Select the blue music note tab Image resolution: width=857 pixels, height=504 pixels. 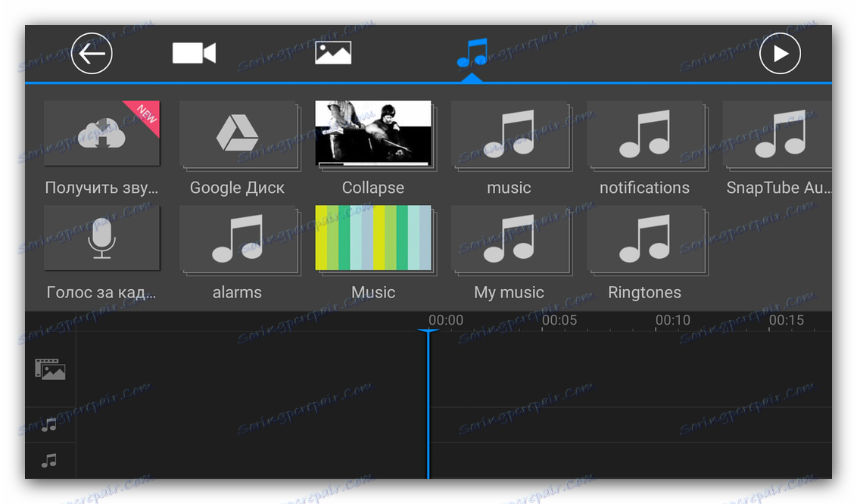click(x=472, y=52)
